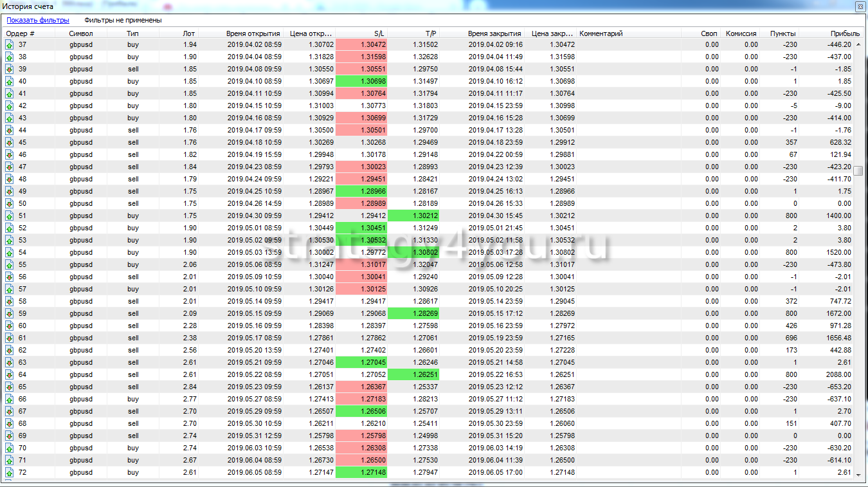Click the buy icon of order 72

click(x=10, y=473)
